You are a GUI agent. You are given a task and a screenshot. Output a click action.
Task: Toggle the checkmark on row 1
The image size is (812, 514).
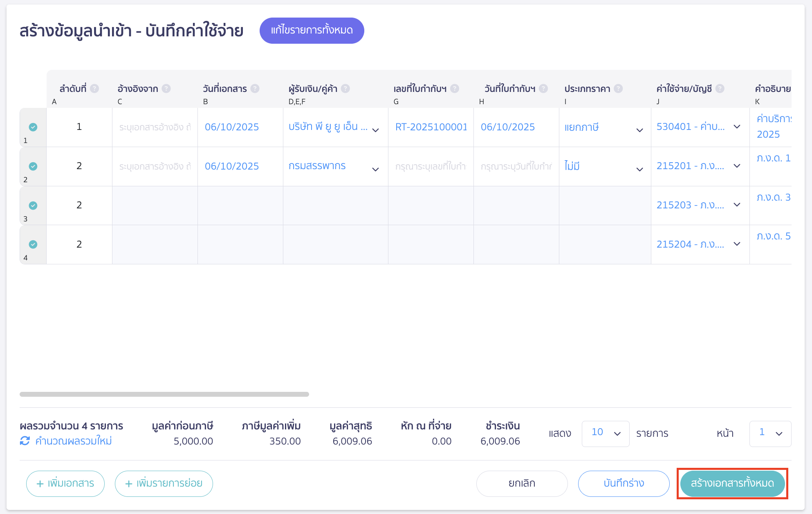click(x=33, y=127)
